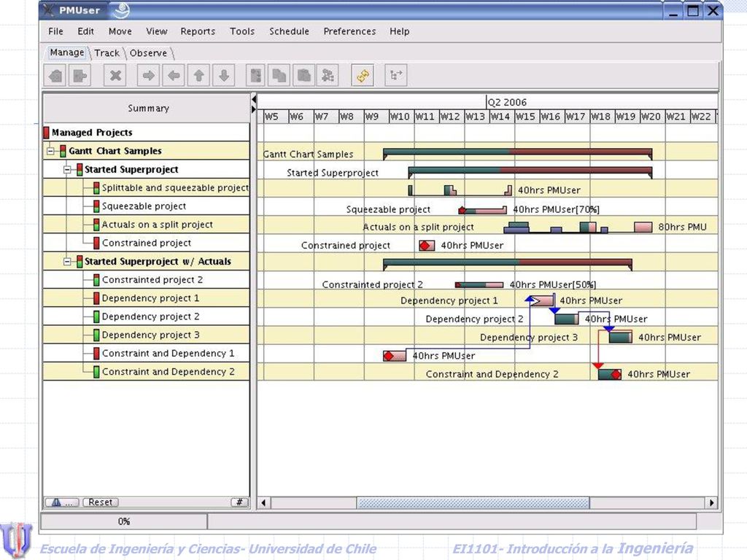Click the hierarchy network toolbar icon

click(328, 75)
